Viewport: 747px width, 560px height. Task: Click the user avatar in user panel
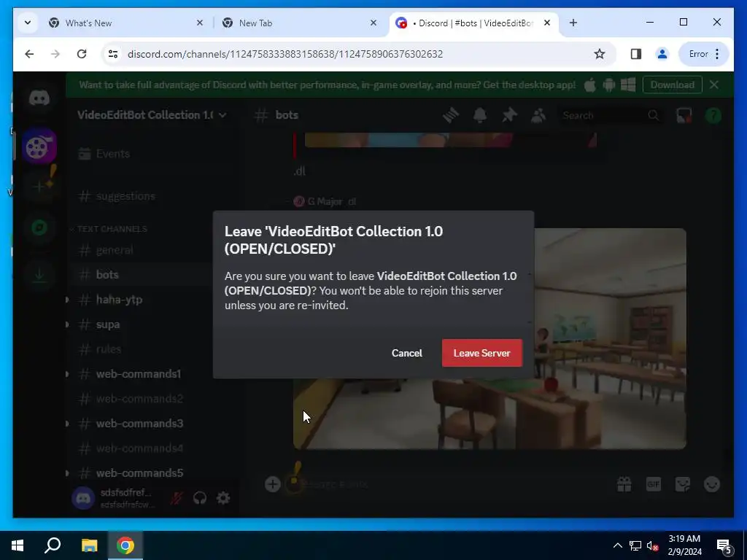coord(83,498)
